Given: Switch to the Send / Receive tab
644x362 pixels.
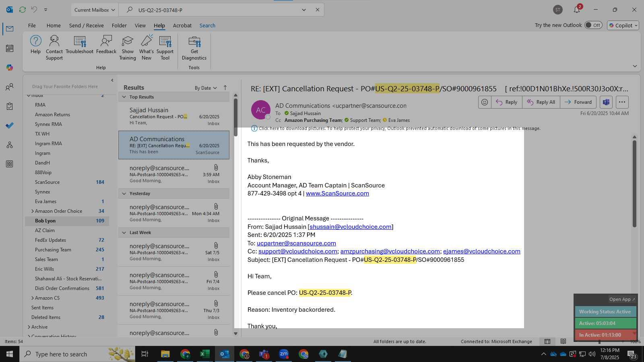Looking at the screenshot, I should 86,25.
